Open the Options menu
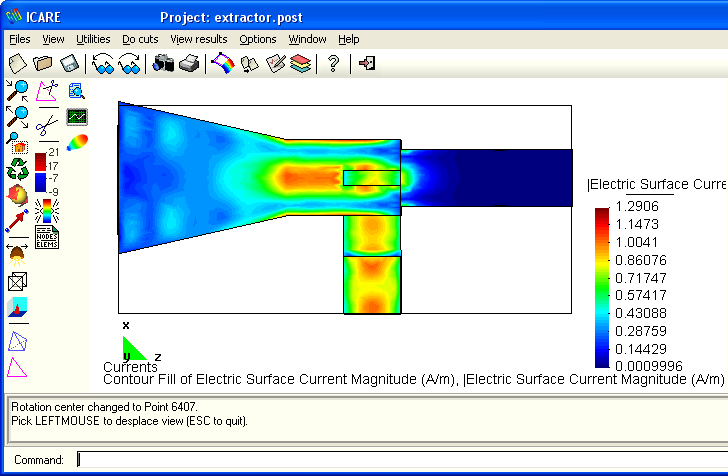 click(x=258, y=39)
